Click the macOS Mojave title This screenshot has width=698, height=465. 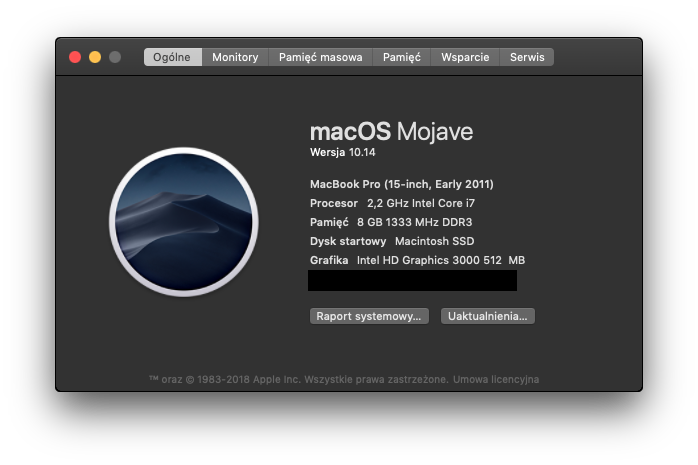pyautogui.click(x=391, y=131)
